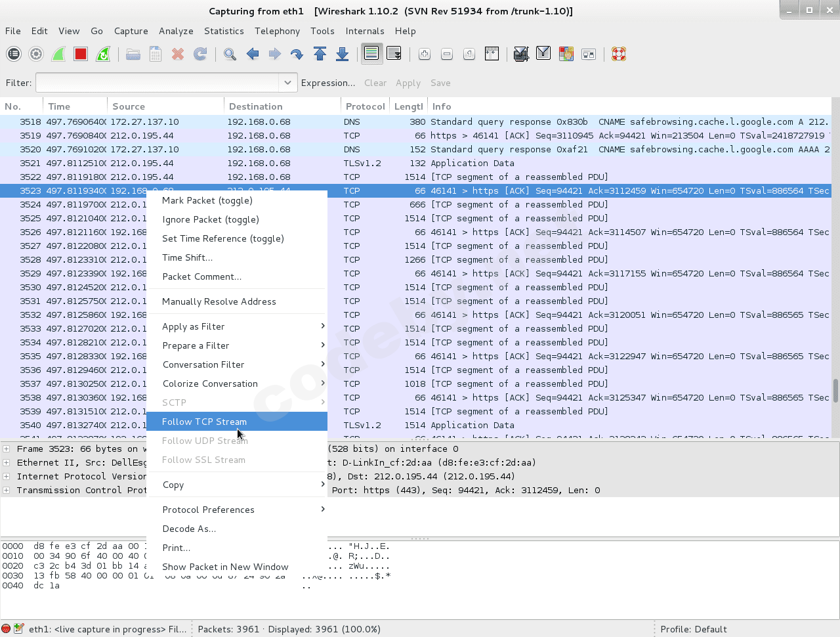Open the Statistics menu
The height and width of the screenshot is (637, 840).
pos(224,31)
